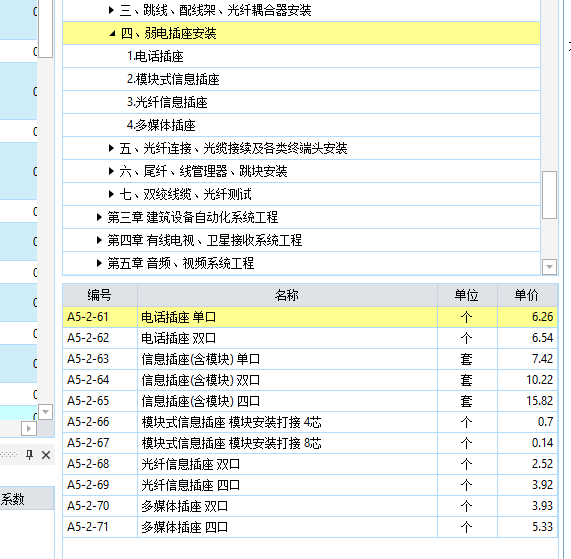Viewport: 571px width, 559px height.
Task: Expand 七、双绞线缆、光纤测试 node
Action: coord(111,194)
